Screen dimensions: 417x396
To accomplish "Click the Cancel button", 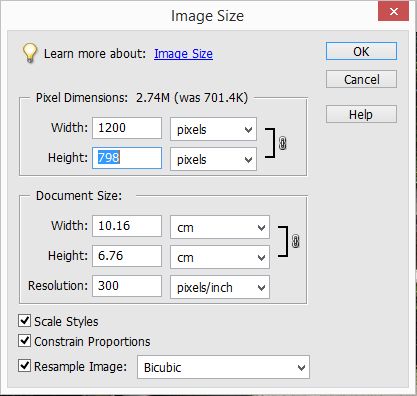I will tap(361, 79).
